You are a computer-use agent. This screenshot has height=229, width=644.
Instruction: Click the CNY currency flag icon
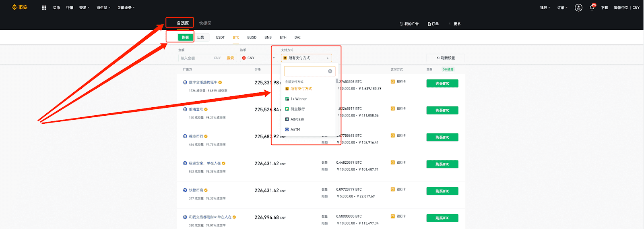[244, 58]
